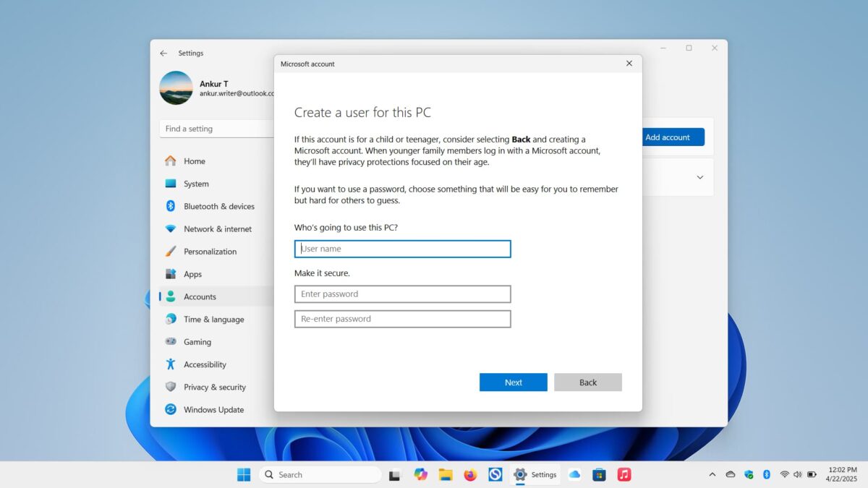The width and height of the screenshot is (868, 488).
Task: Click the Wi-Fi icon in the system tray
Action: click(x=785, y=474)
